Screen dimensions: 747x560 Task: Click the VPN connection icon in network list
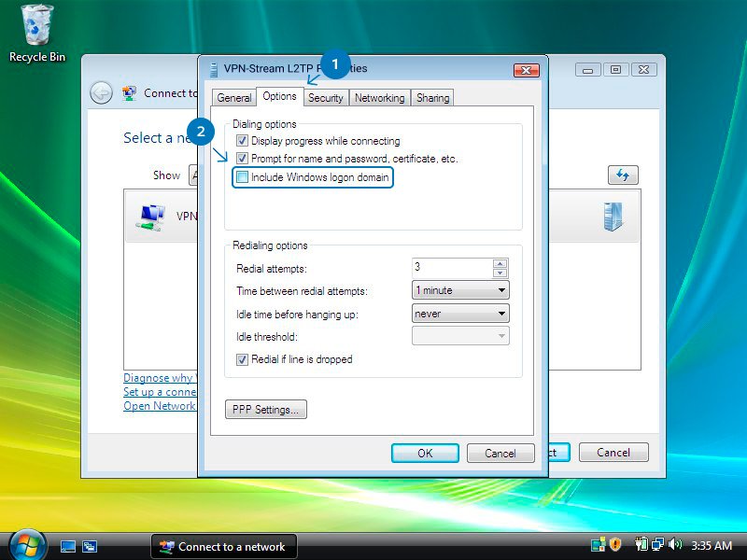[x=150, y=217]
